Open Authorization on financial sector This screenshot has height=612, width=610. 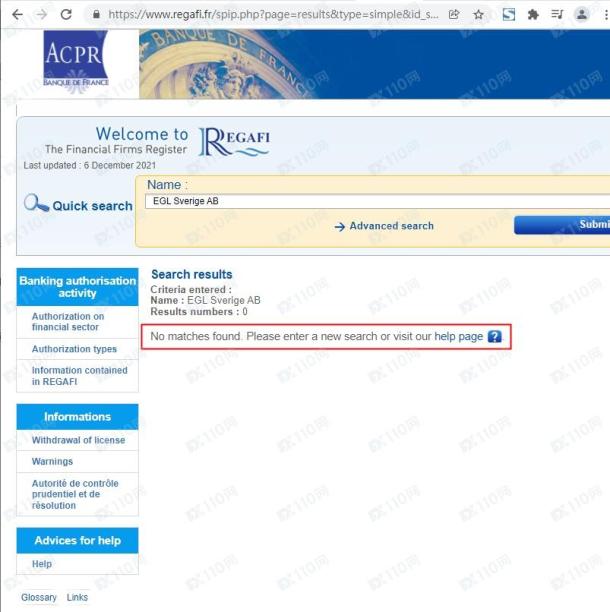pos(68,322)
